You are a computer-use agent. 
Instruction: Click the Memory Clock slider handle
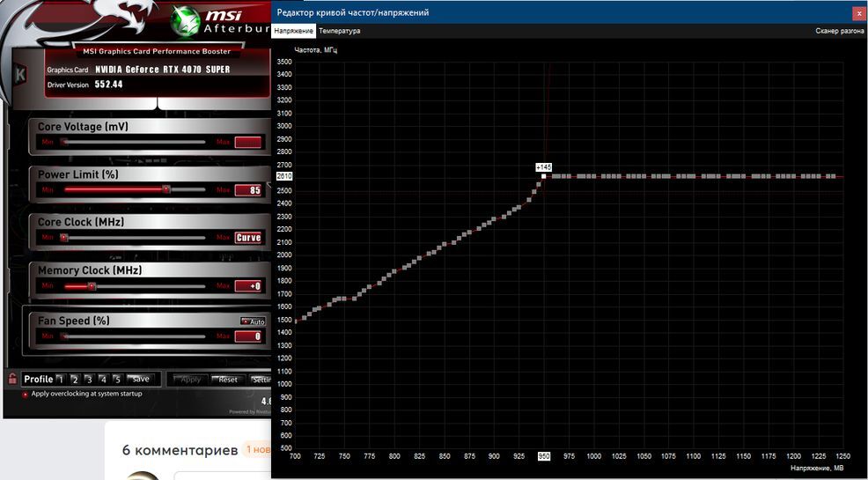coord(92,286)
